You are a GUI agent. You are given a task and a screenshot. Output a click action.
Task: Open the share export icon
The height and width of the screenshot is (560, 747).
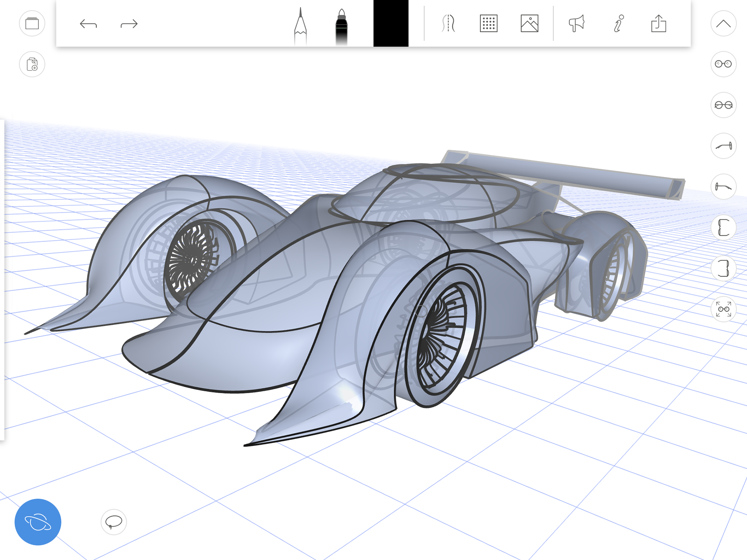pos(659,23)
